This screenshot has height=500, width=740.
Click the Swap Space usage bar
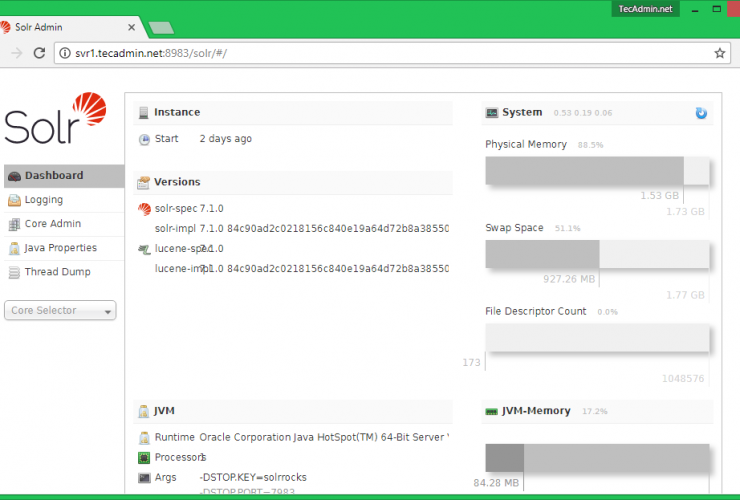click(597, 254)
